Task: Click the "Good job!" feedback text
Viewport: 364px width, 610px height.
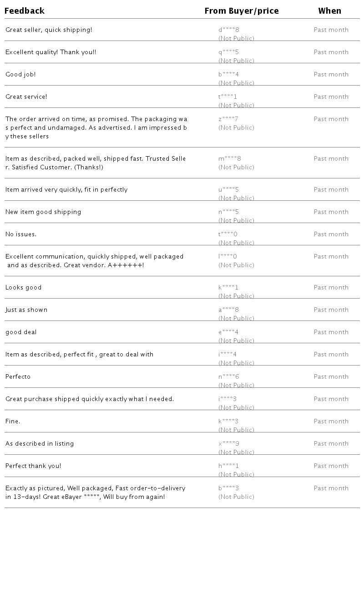Action: [x=20, y=75]
